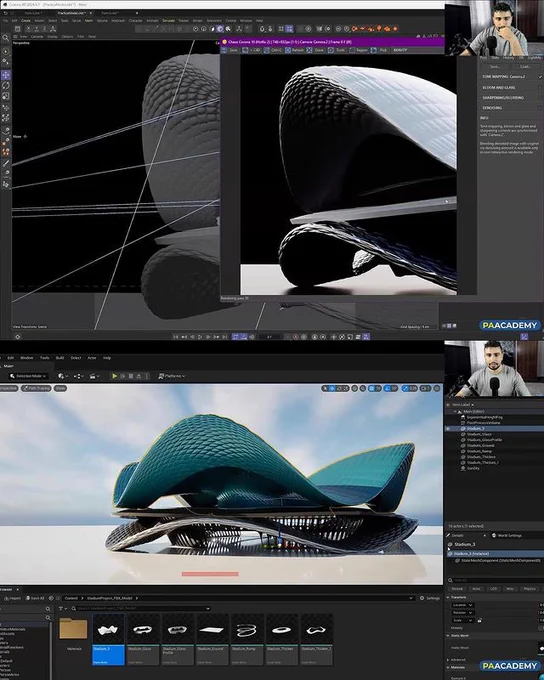The width and height of the screenshot is (544, 680).
Task: Switch to the World Settings tab
Action: [507, 536]
